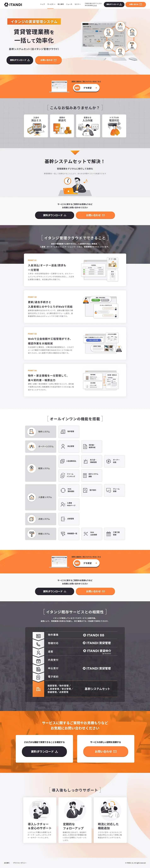Click the オーナーシステム category icon

click(31, 446)
